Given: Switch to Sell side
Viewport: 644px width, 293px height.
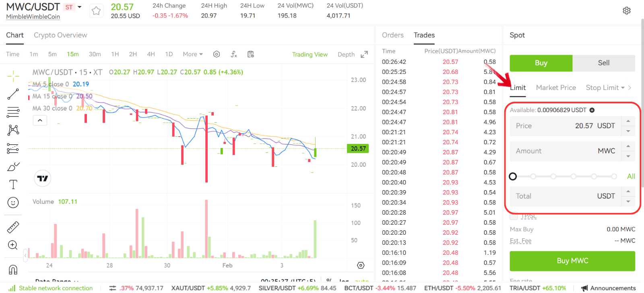Looking at the screenshot, I should (x=604, y=63).
